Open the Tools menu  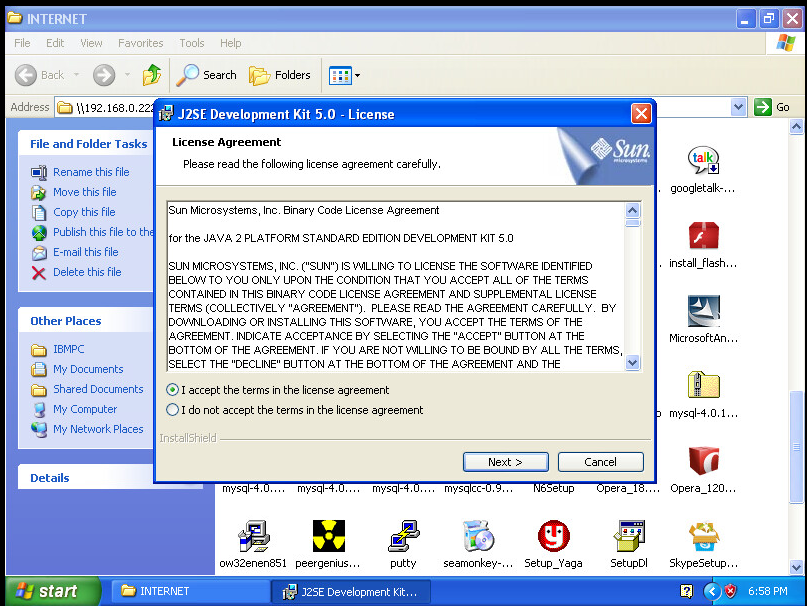click(x=192, y=43)
